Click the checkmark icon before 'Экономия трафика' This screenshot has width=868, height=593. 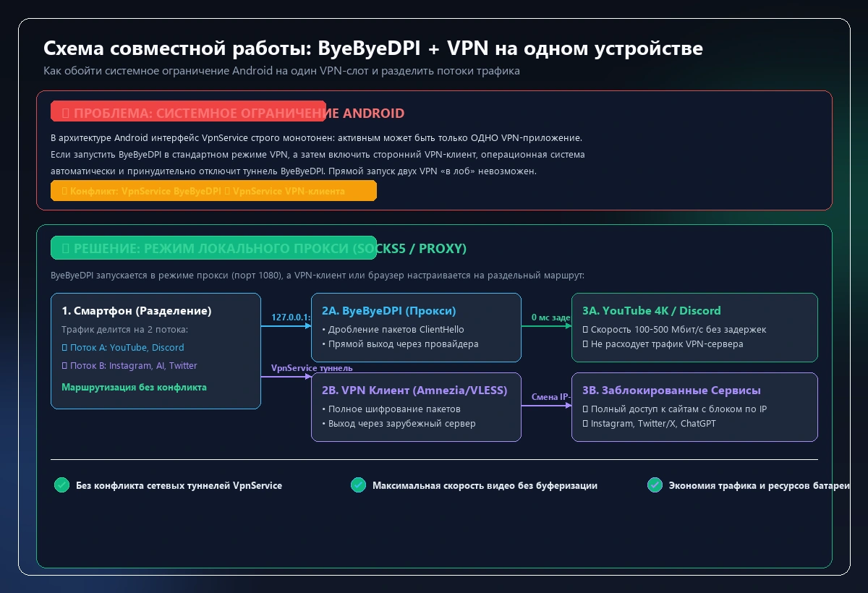tap(655, 485)
